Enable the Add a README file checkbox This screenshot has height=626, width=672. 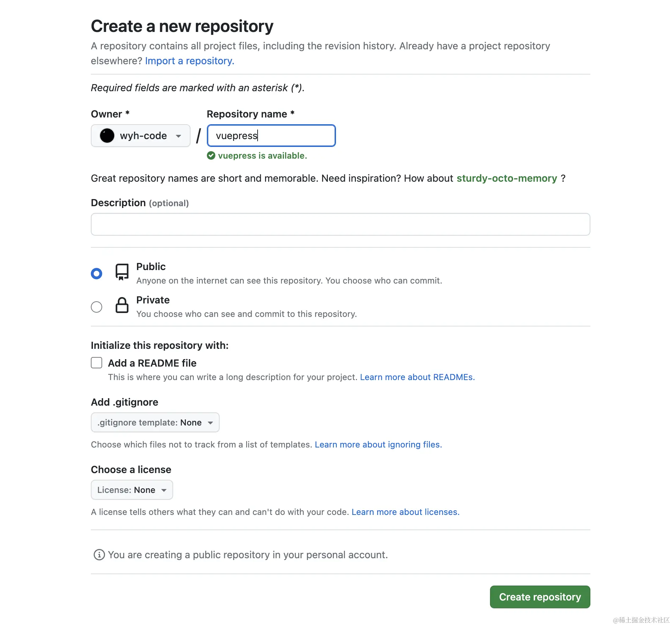tap(97, 363)
